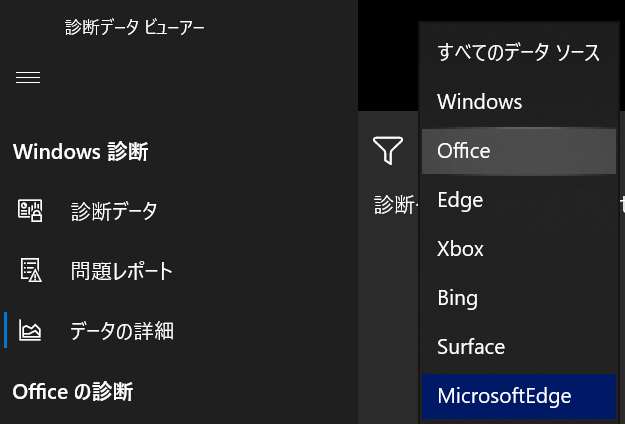Click the データの詳細 chart icon

pos(30,330)
